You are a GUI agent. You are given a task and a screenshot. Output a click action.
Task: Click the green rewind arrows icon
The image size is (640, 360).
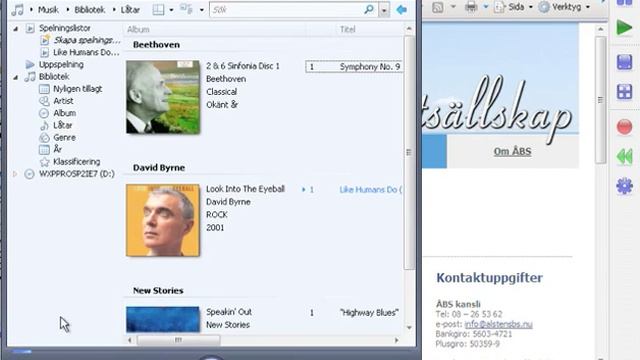[x=624, y=157]
